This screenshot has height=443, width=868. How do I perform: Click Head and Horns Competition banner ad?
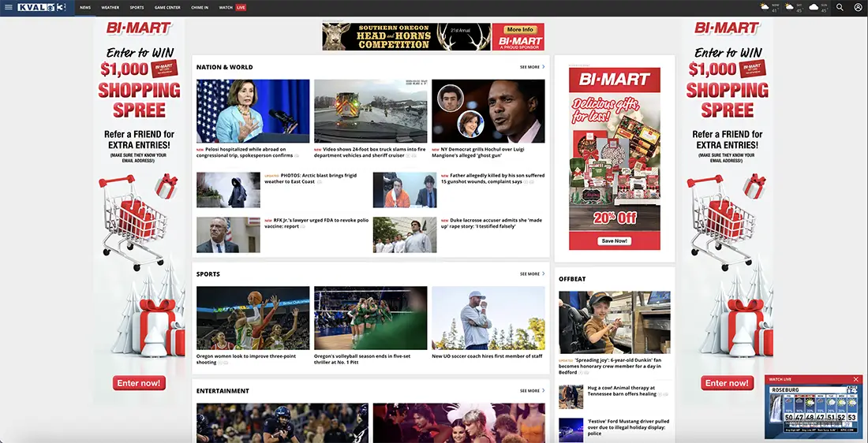click(x=406, y=36)
